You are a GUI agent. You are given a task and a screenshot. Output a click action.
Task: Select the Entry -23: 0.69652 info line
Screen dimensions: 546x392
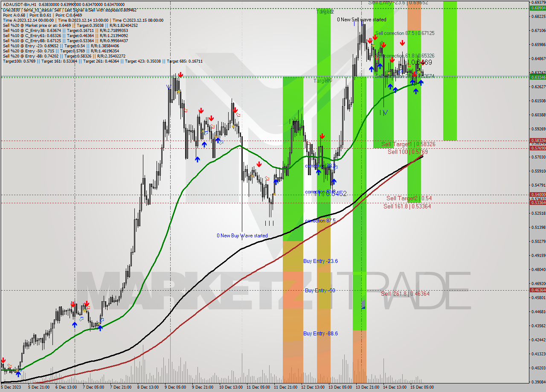[x=61, y=46]
